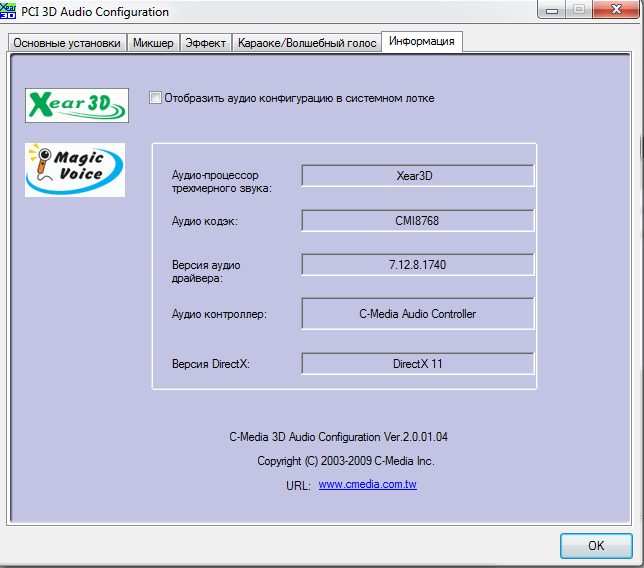Click the DirectX 11 version field
Viewport: 644px width, 568px height.
[x=418, y=363]
